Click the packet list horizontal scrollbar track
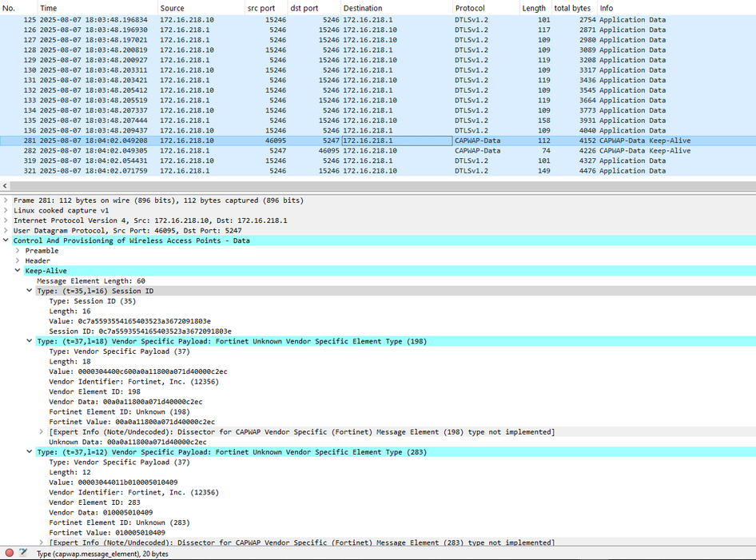This screenshot has height=560, width=756. 383,185
